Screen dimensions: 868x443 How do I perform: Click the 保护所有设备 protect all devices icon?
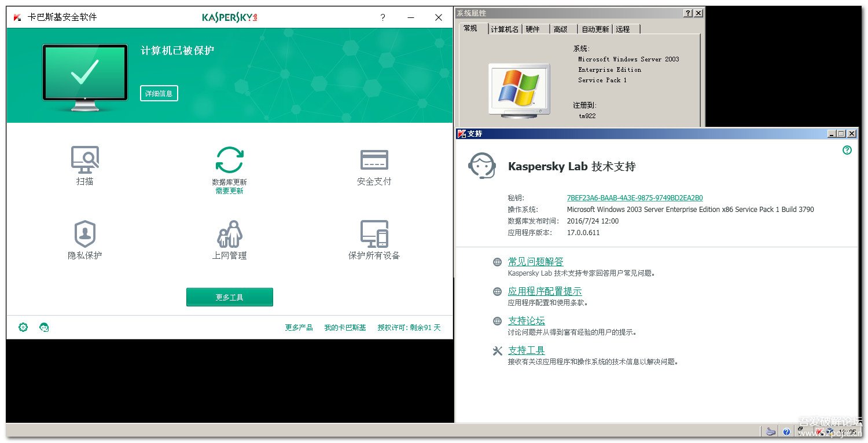coord(374,234)
